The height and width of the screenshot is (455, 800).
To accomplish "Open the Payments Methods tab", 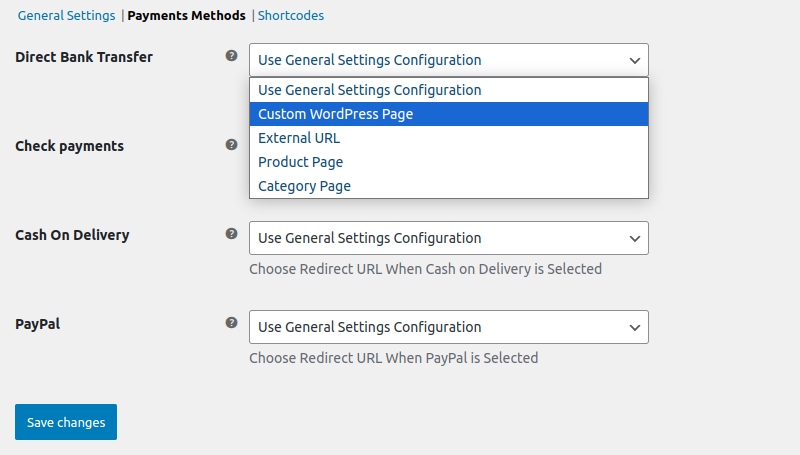I will coord(187,16).
